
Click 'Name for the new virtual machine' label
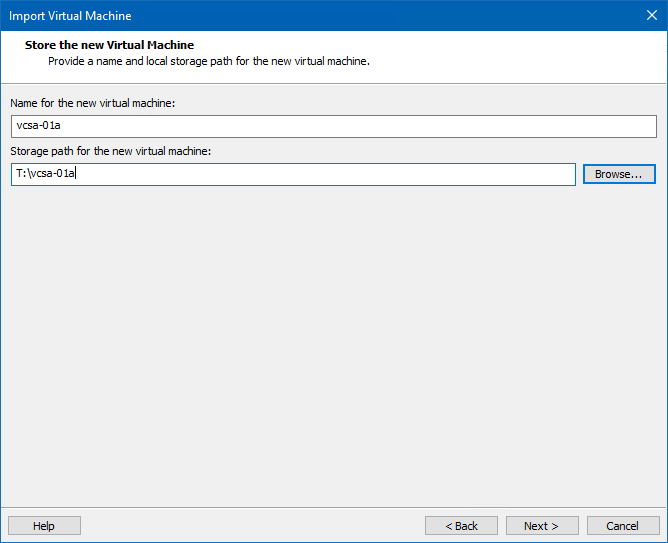tap(92, 104)
